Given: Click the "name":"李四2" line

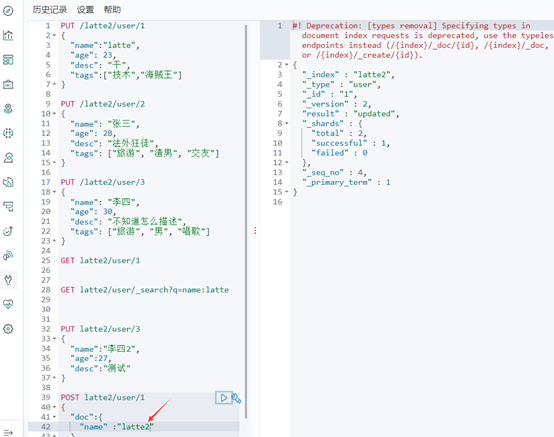Looking at the screenshot, I should click(105, 349).
